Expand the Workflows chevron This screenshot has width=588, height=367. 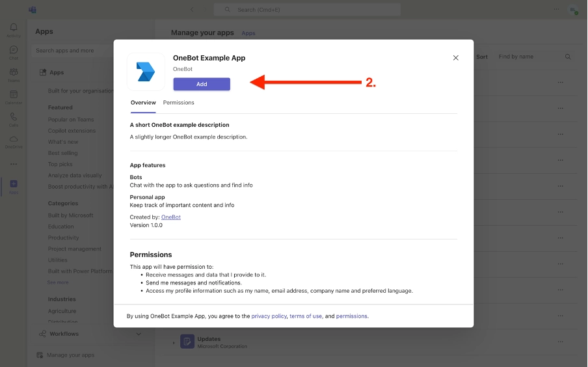pyautogui.click(x=139, y=334)
